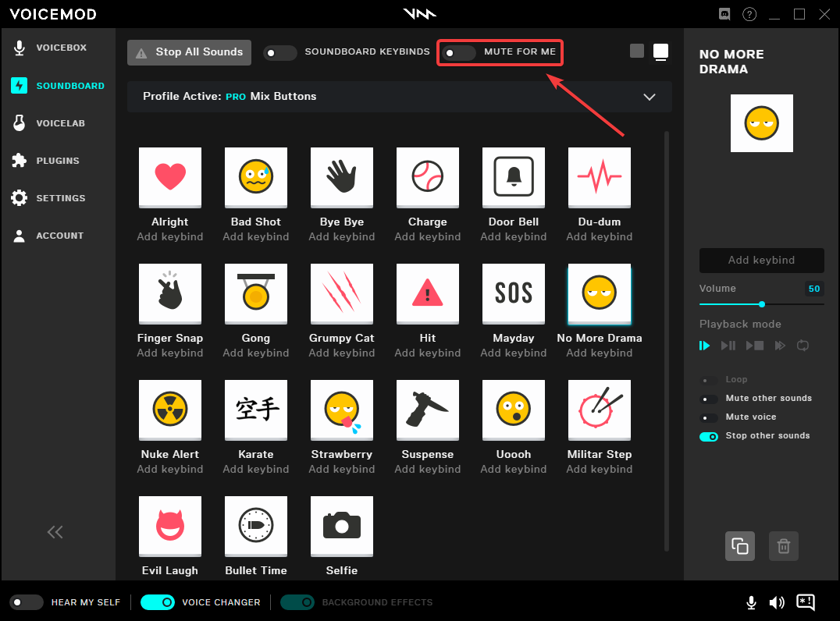840x621 pixels.
Task: Trigger the Bullet Time sound
Action: coord(256,526)
